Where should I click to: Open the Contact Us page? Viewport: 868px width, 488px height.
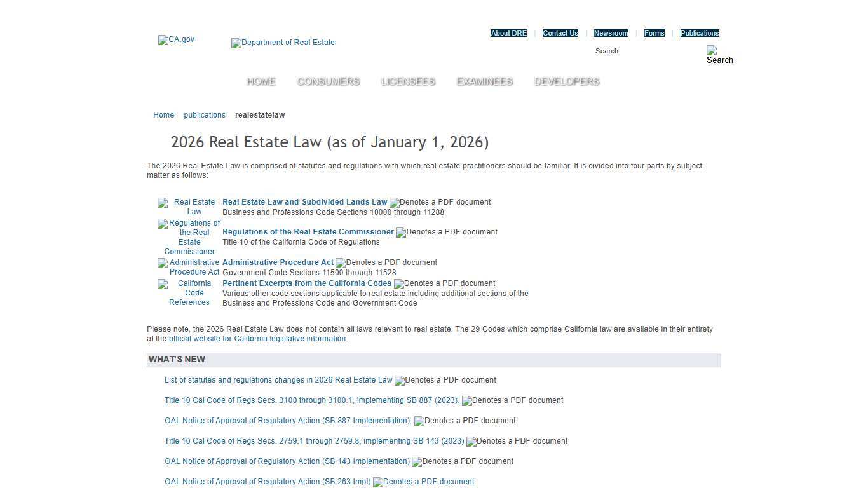pos(560,33)
